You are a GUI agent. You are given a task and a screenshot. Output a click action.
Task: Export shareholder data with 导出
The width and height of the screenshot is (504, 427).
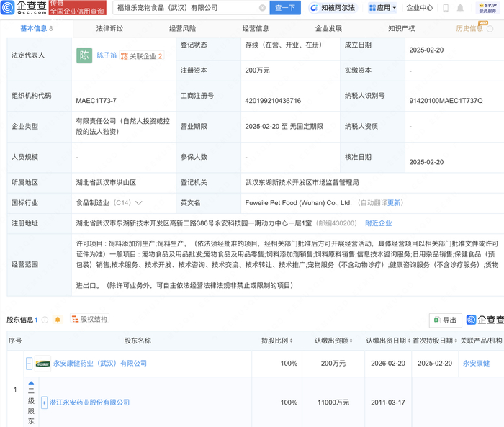click(445, 320)
